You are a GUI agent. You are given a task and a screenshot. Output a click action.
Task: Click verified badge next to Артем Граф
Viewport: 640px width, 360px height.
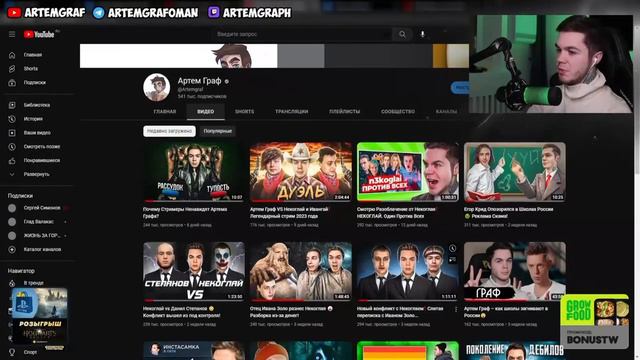227,81
